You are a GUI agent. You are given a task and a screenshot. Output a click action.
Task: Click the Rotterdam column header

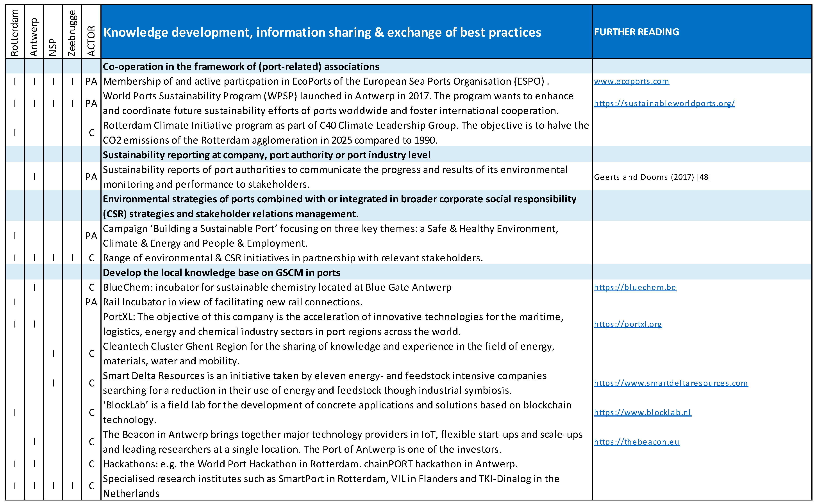point(14,32)
